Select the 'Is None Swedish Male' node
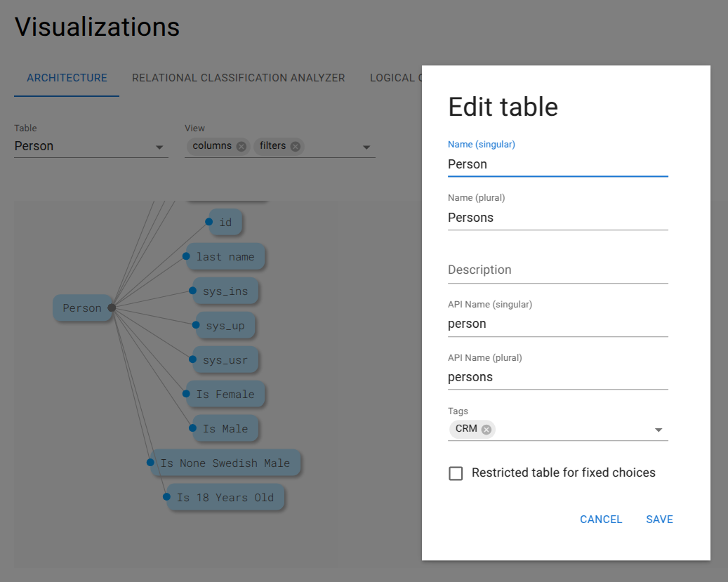Viewport: 728px width, 582px height. (225, 463)
